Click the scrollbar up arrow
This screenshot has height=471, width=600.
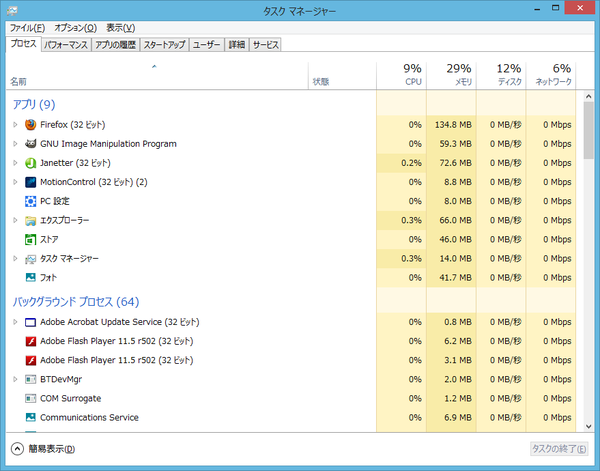click(589, 96)
